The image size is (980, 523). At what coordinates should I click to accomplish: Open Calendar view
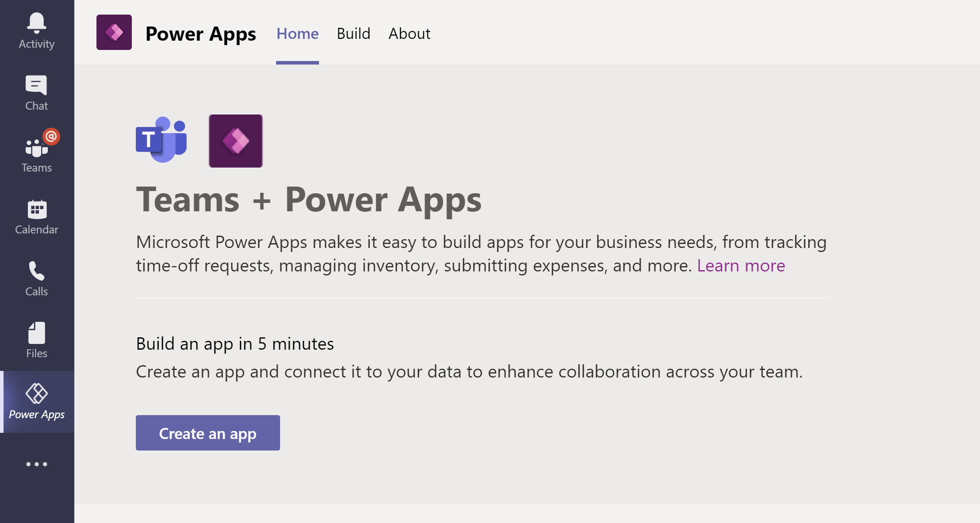tap(36, 216)
